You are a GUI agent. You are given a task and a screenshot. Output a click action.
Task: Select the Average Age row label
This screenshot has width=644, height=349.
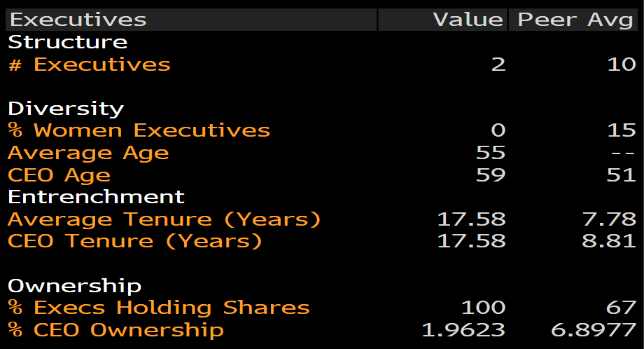[x=88, y=153]
